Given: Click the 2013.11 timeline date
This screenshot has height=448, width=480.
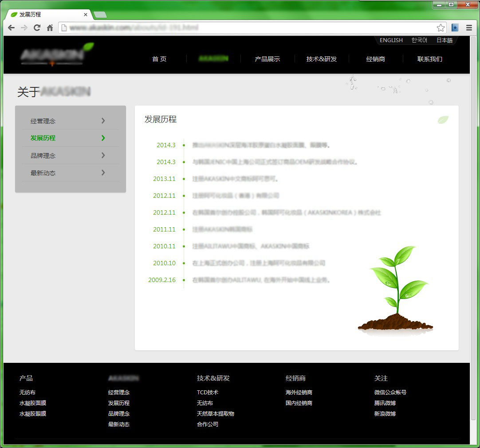Looking at the screenshot, I should 165,179.
